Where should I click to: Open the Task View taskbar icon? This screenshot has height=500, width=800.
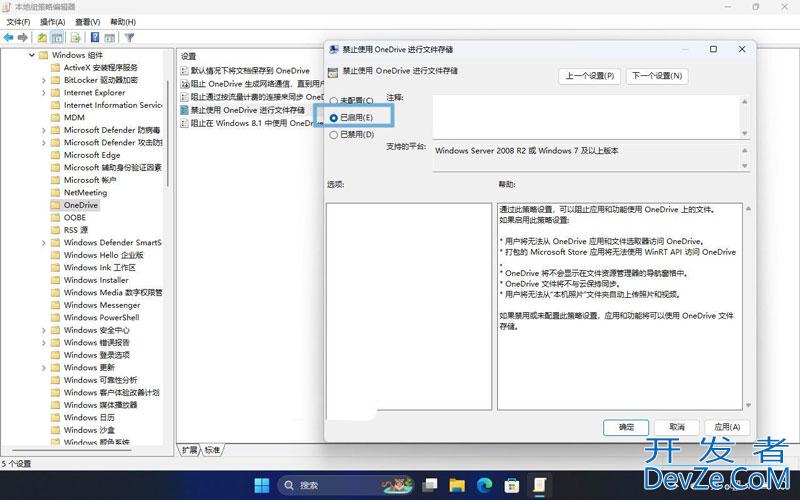[x=430, y=485]
